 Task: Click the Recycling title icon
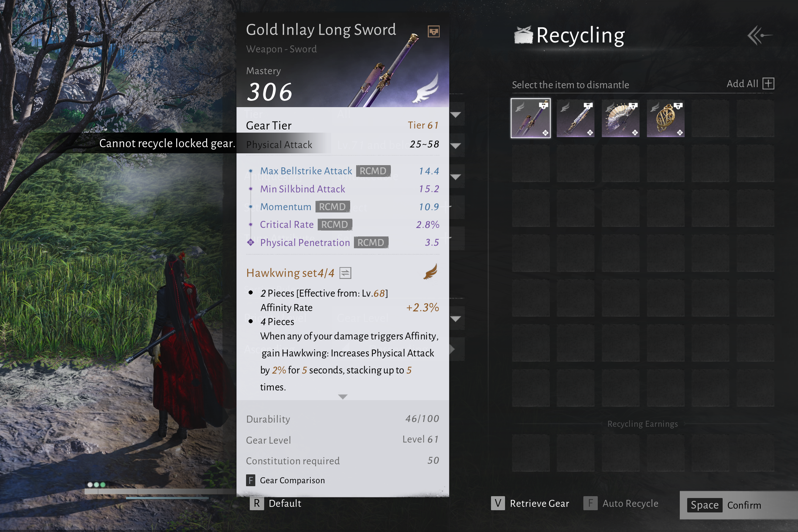click(524, 35)
